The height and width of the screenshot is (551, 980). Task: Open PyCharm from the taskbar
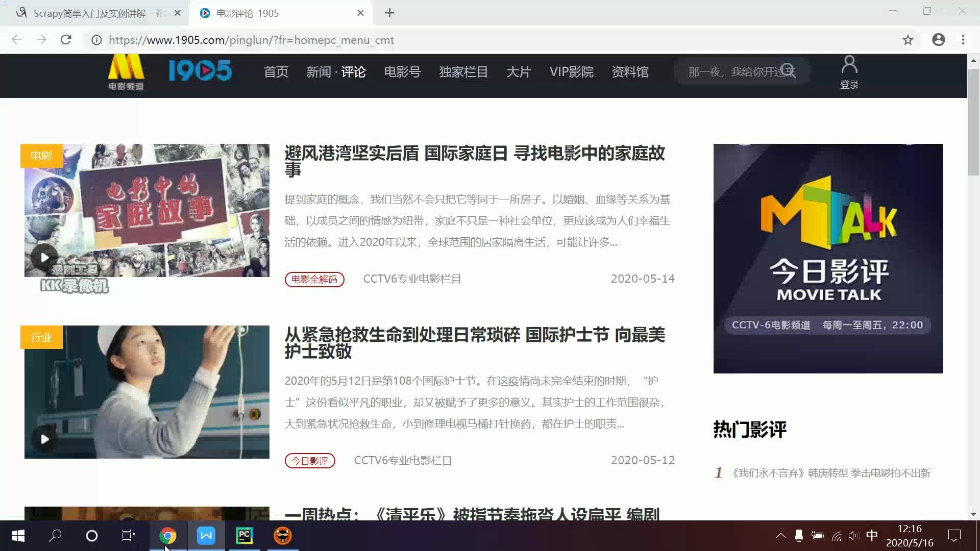(x=244, y=536)
